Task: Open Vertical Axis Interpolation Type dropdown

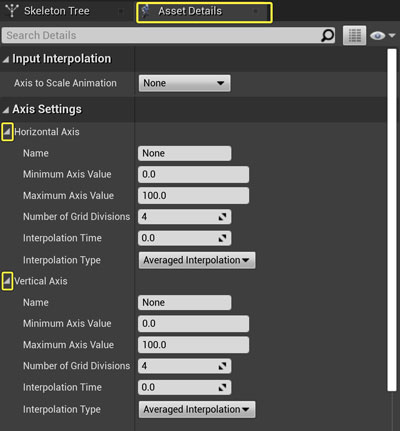Action: click(x=197, y=409)
